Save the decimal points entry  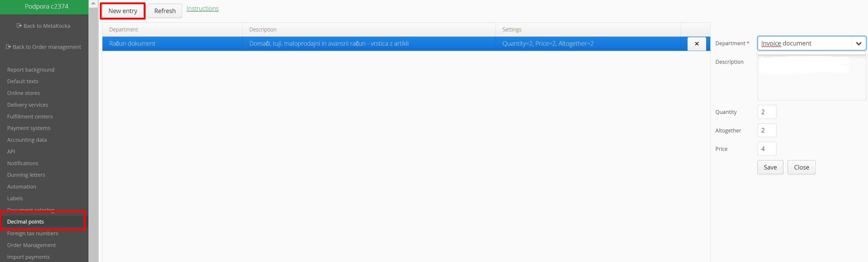(770, 167)
